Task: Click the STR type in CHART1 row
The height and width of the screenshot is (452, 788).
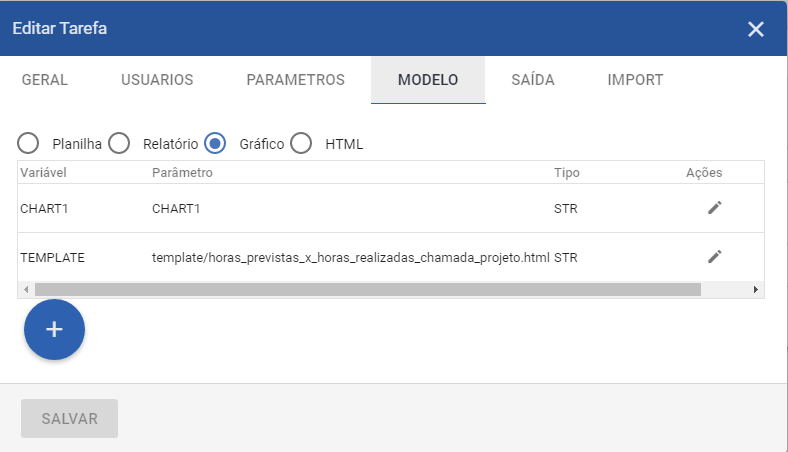Action: coord(566,209)
